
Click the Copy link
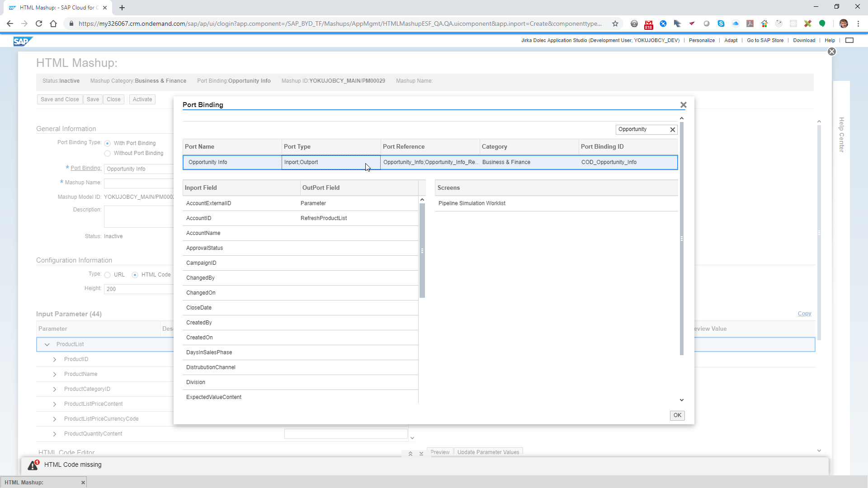tap(804, 314)
